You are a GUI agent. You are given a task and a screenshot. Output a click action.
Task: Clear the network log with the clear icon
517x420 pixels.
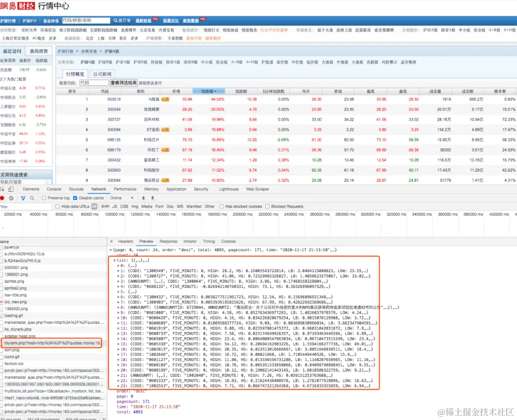click(x=11, y=198)
